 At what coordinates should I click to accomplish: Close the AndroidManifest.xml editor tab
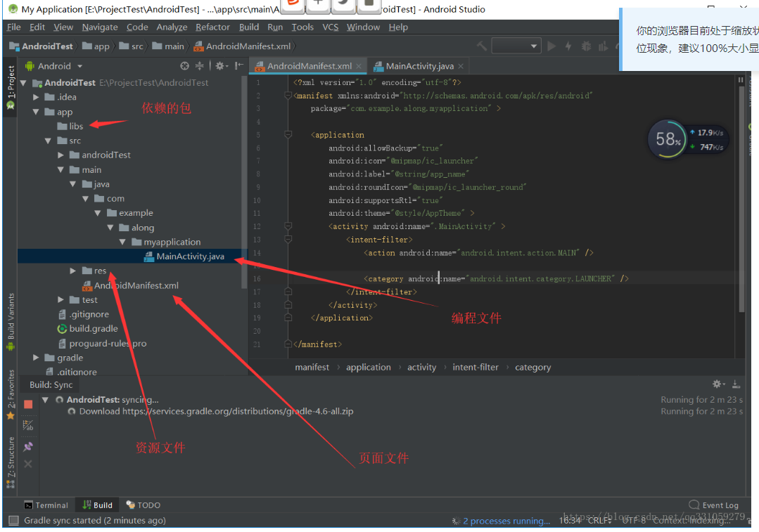click(x=359, y=66)
